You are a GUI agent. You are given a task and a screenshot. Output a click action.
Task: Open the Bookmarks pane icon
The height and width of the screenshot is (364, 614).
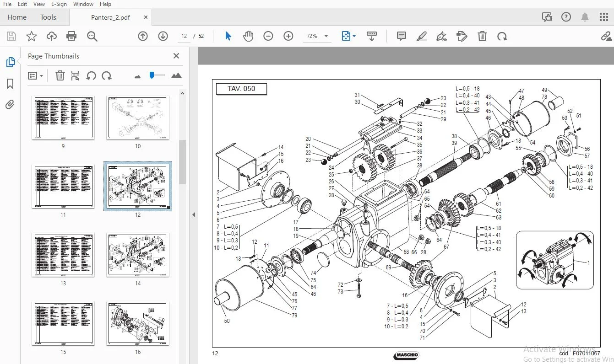pyautogui.click(x=10, y=84)
